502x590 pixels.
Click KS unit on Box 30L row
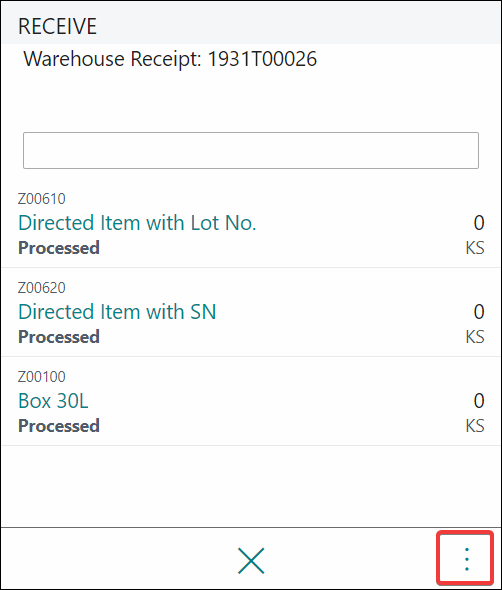click(x=475, y=426)
